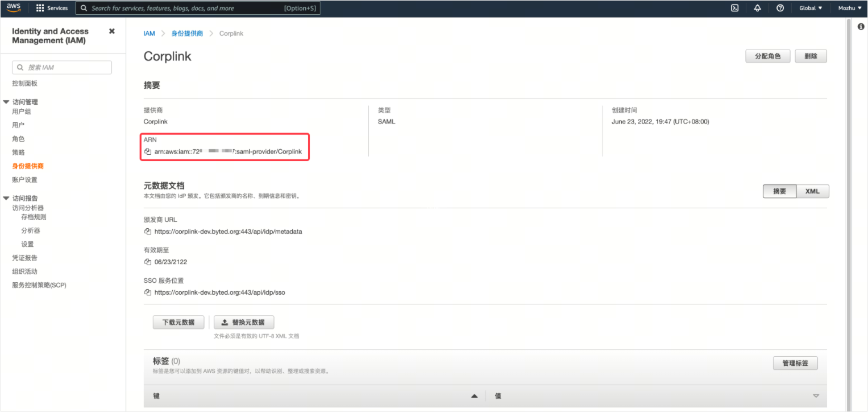The height and width of the screenshot is (412, 868).
Task: Copy the ARN value icon
Action: click(148, 152)
